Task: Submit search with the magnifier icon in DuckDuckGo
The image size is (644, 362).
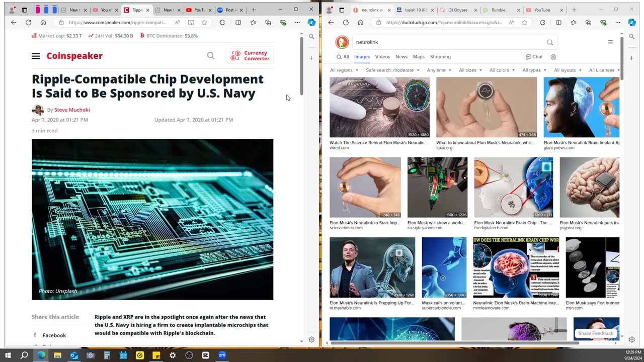Action: click(550, 42)
